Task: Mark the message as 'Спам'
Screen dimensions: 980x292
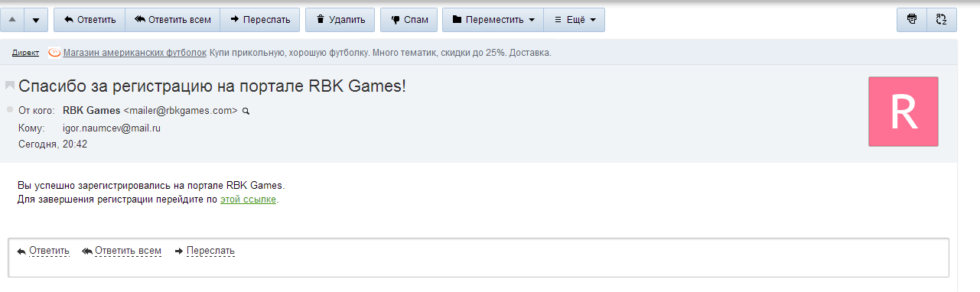Action: 409,20
